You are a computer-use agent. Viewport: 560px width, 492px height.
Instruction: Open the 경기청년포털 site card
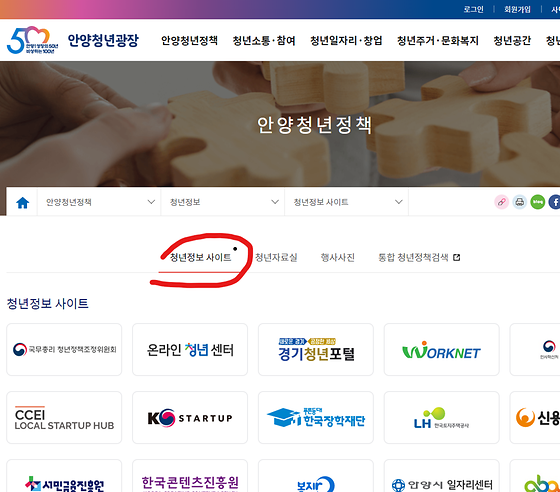[316, 350]
